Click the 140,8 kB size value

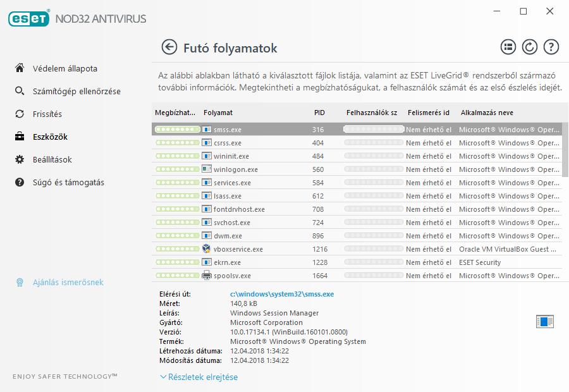coord(243,303)
